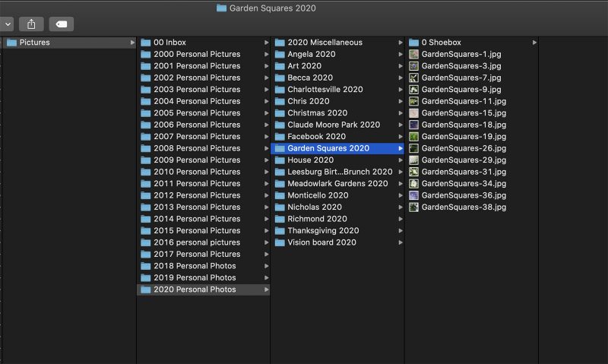Click the GardenSquares-11.jpg thumbnail icon

click(413, 101)
